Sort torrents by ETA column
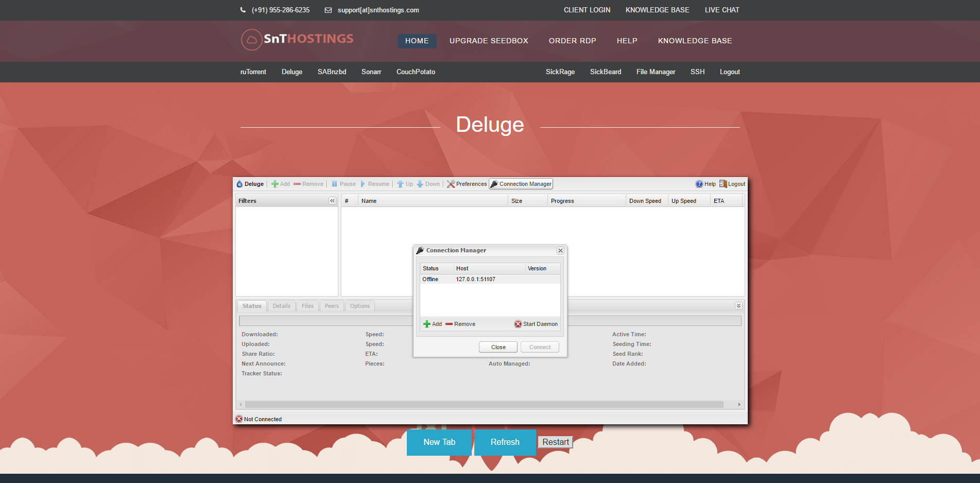Image resolution: width=980 pixels, height=483 pixels. (726, 201)
